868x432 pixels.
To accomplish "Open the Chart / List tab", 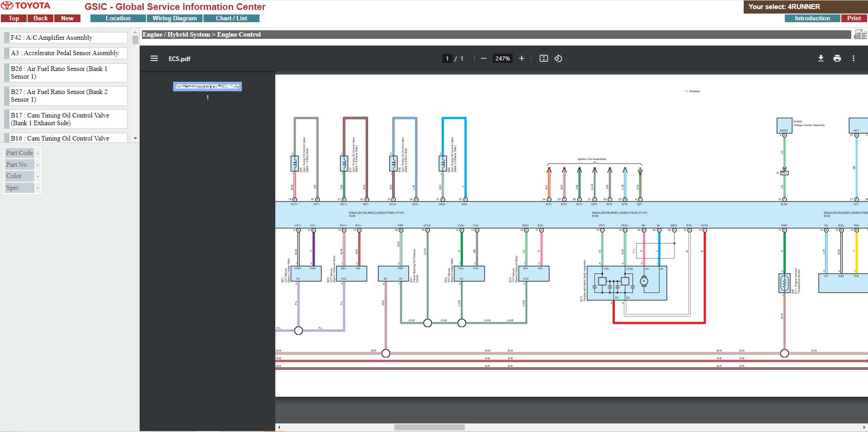I will coord(231,18).
